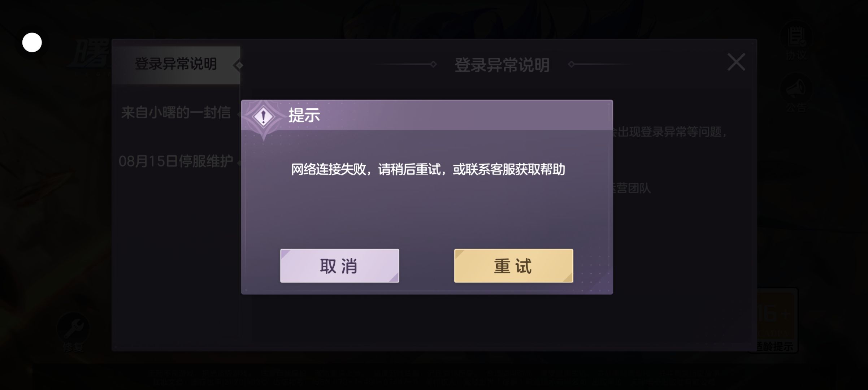The height and width of the screenshot is (390, 868).
Task: Click the 网络连接失败 error message text
Action: (428, 169)
